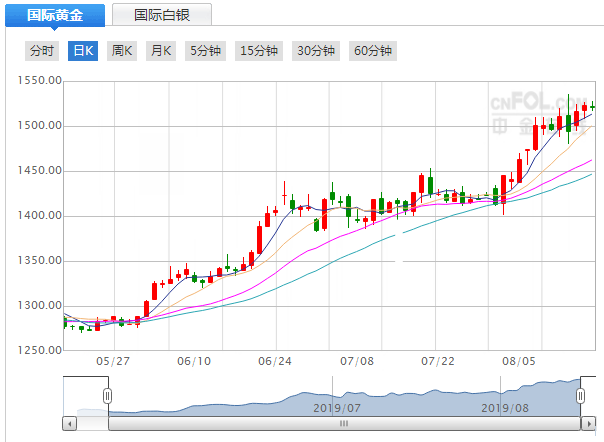Click the scrollbar left arrow
The image size is (604, 442).
[69, 424]
